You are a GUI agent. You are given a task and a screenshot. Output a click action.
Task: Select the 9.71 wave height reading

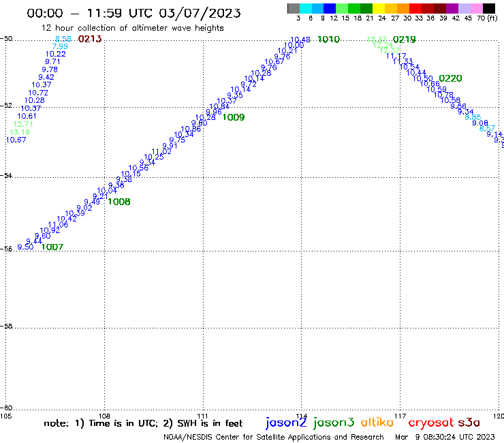tap(52, 62)
